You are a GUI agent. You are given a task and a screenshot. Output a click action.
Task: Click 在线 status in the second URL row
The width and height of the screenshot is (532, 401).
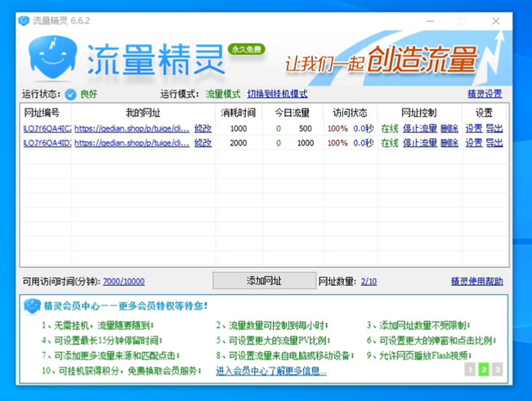390,143
